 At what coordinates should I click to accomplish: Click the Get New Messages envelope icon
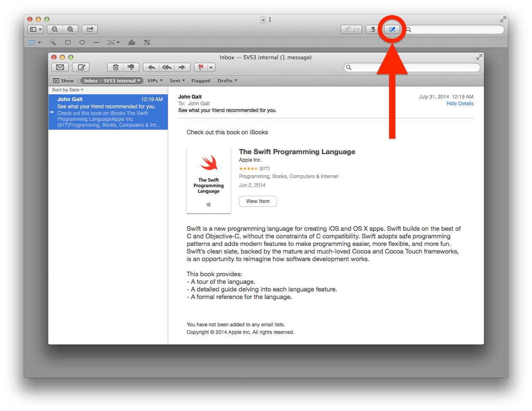click(60, 67)
